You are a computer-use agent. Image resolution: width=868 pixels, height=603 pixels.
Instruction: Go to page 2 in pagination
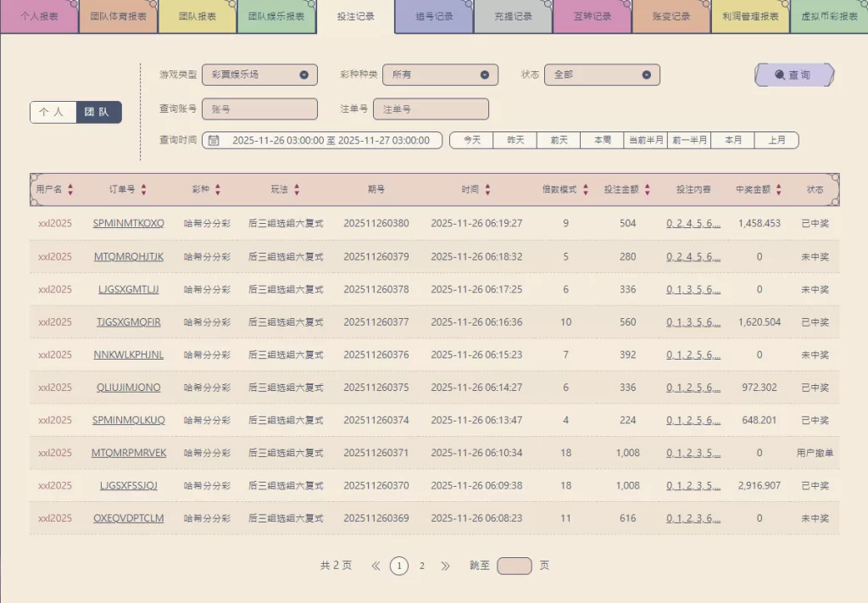[422, 566]
